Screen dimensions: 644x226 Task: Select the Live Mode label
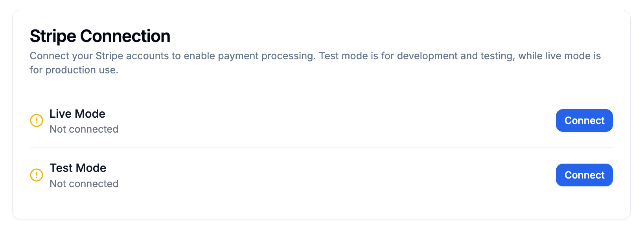click(77, 114)
